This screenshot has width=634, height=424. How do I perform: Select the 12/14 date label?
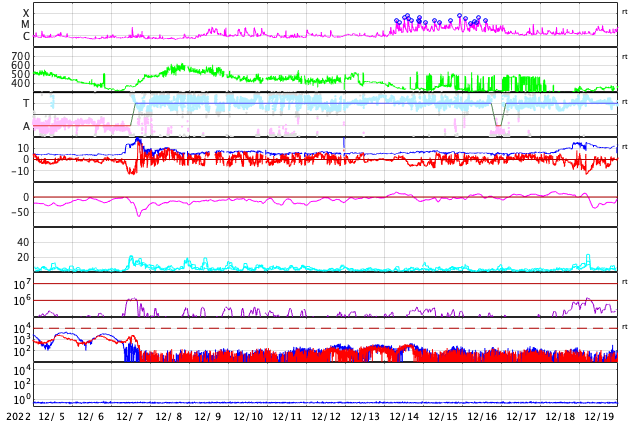pos(403,417)
